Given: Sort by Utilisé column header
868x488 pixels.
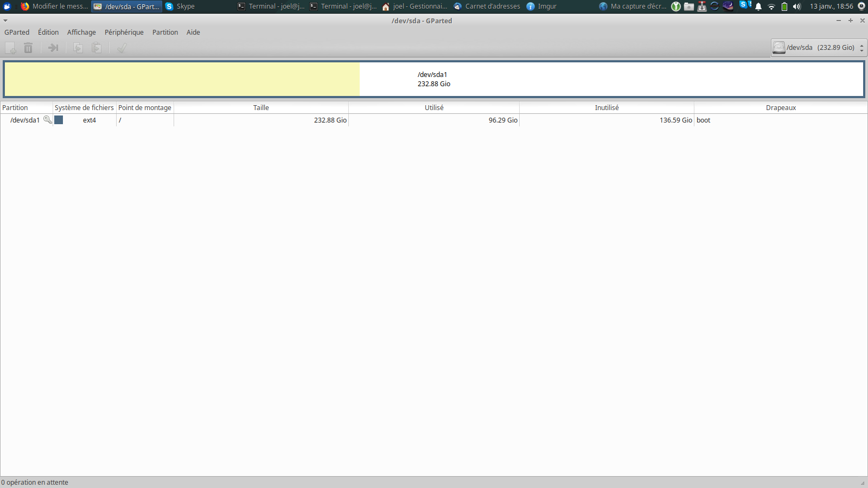Looking at the screenshot, I should click(x=434, y=107).
